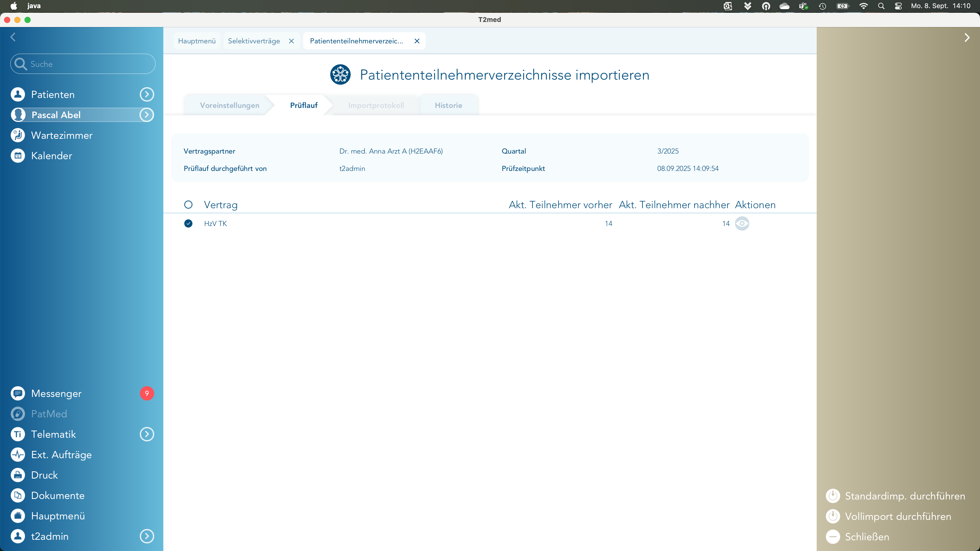
Task: Expand the Patienten arrow chevron
Action: click(147, 95)
